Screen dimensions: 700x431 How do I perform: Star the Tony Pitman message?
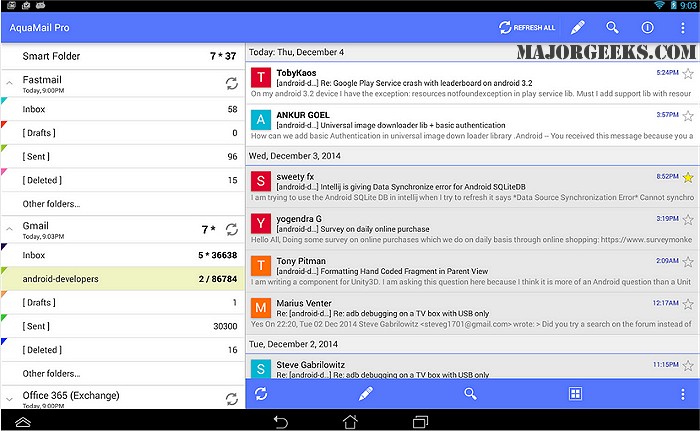[x=688, y=262]
